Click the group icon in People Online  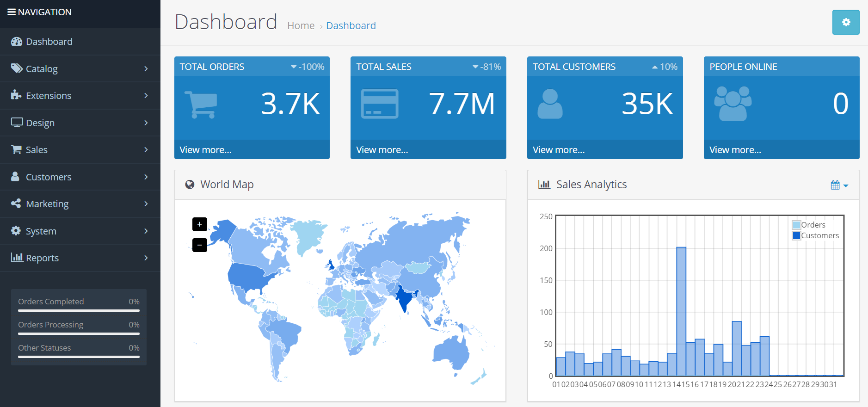(733, 104)
